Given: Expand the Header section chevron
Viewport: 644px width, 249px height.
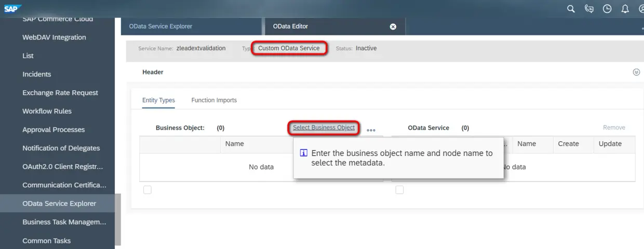Looking at the screenshot, I should (x=636, y=72).
